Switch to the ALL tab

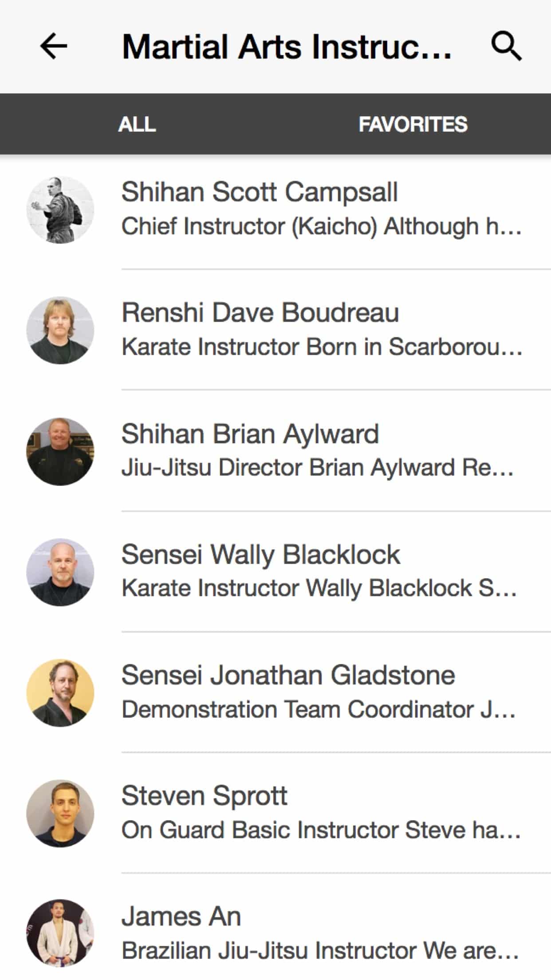tap(137, 124)
